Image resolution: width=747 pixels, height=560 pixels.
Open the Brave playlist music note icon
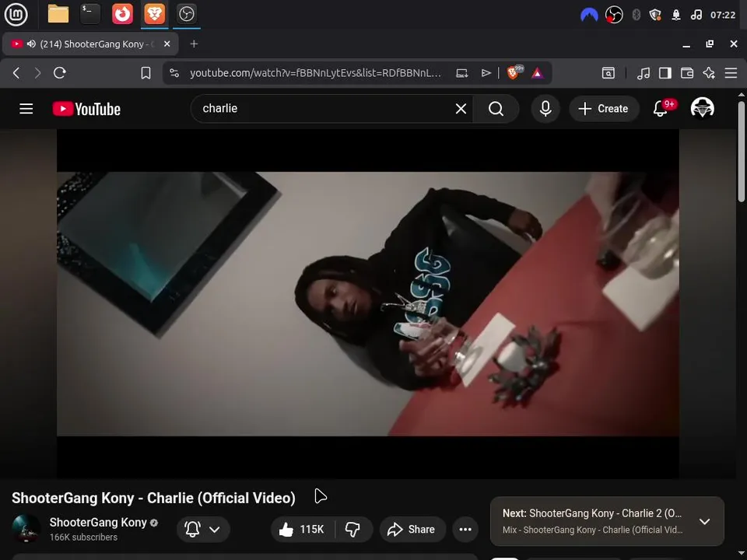(x=644, y=73)
